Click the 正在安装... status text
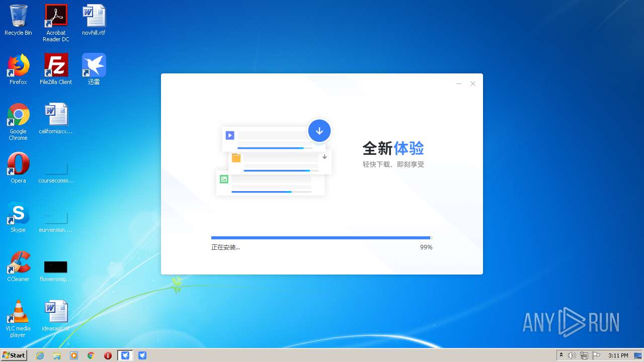Screen dimensions: 644x362 click(225, 247)
